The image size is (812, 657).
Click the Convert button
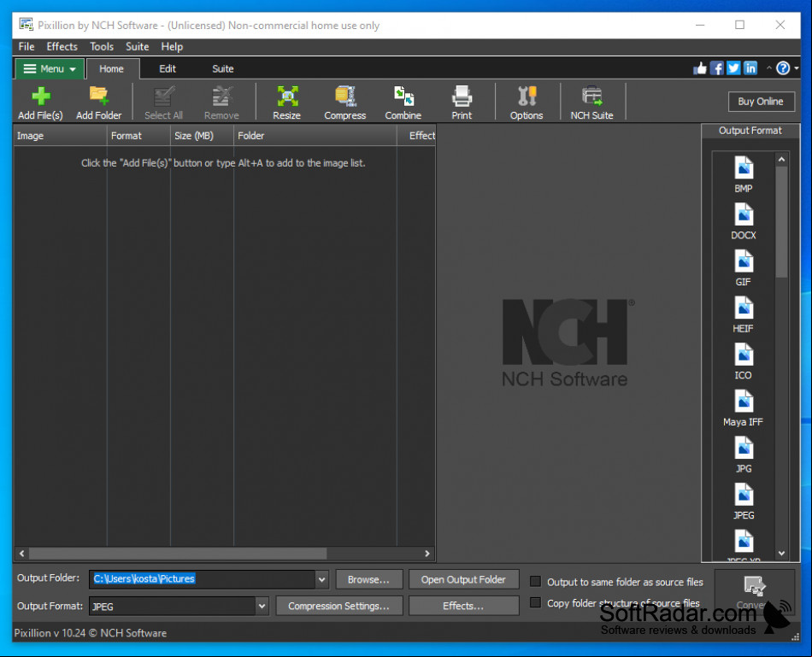tap(755, 593)
